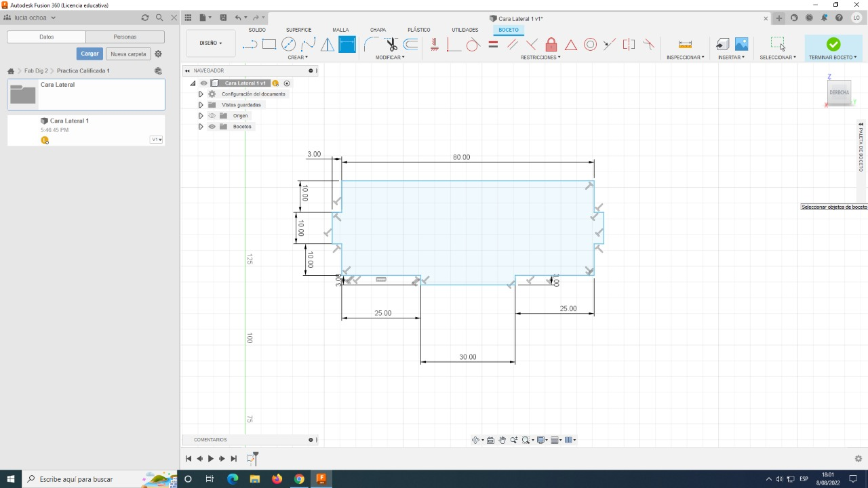Open the DISEÑO workspace dropdown
This screenshot has width=868, height=488.
coord(211,43)
